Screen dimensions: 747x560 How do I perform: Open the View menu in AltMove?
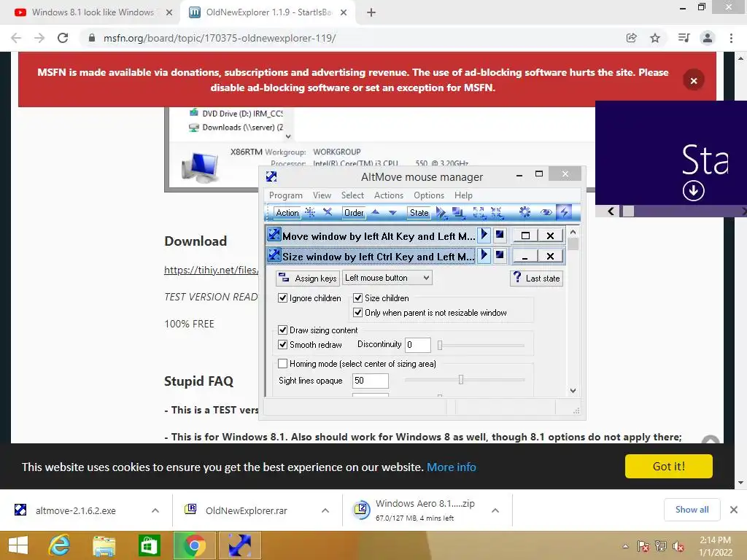pos(322,195)
